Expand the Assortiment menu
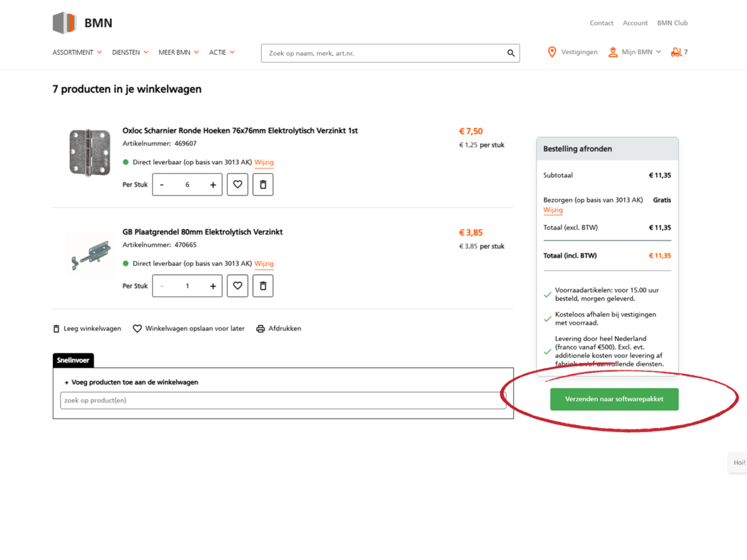747x560 pixels. coord(77,52)
